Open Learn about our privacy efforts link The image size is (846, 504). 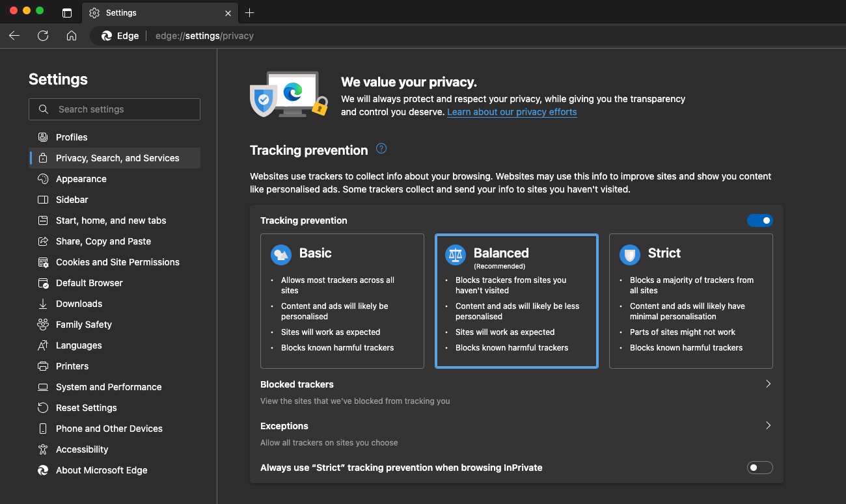coord(512,112)
